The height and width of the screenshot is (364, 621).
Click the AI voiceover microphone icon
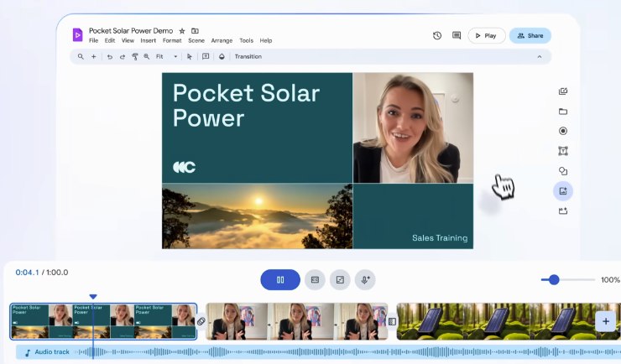(x=365, y=280)
